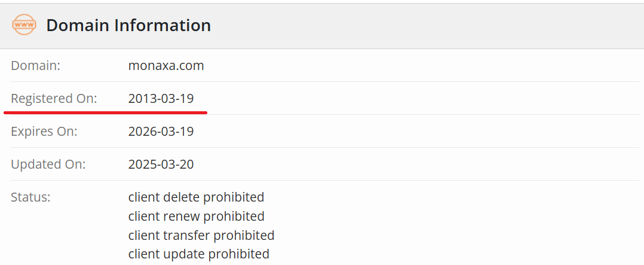644x265 pixels.
Task: Click the 'client renew prohibited' status
Action: [196, 216]
